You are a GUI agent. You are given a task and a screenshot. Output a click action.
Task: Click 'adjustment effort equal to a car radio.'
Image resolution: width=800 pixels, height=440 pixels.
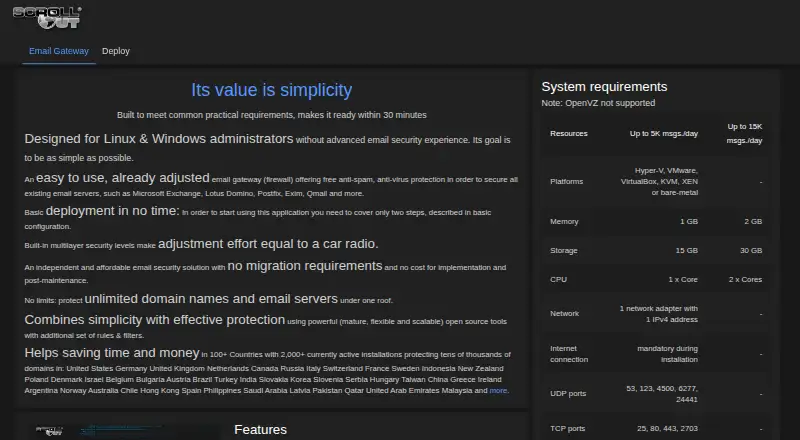click(268, 244)
